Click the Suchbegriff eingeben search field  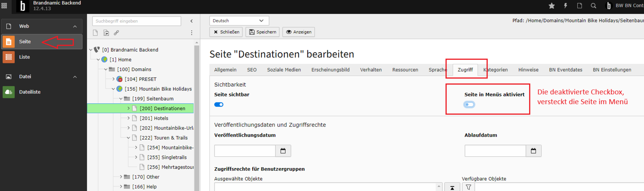coord(137,21)
